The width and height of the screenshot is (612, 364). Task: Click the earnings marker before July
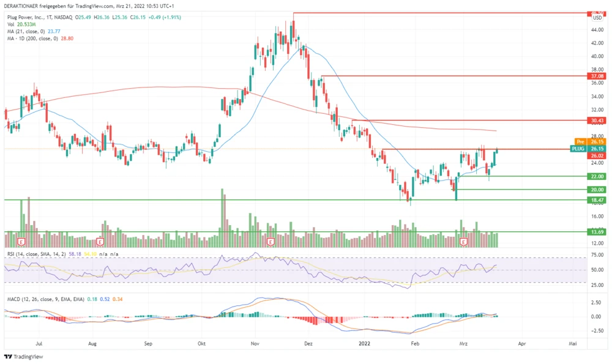[x=21, y=242]
